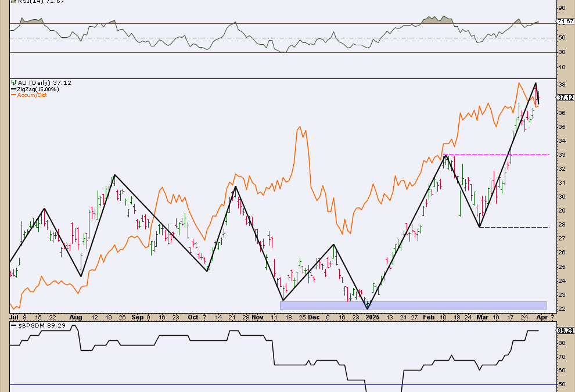The image size is (575, 392).
Task: Click the 33 label on the price axis
Action: [562, 155]
